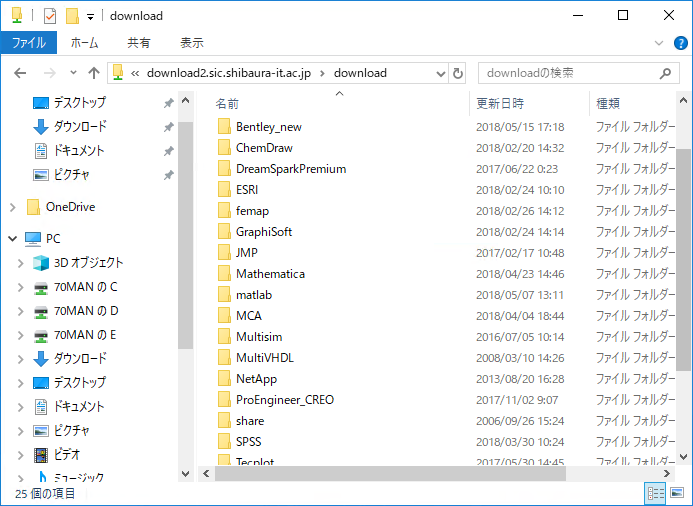693x506 pixels.
Task: Select the MultiVHDL folder icon
Action: [224, 357]
